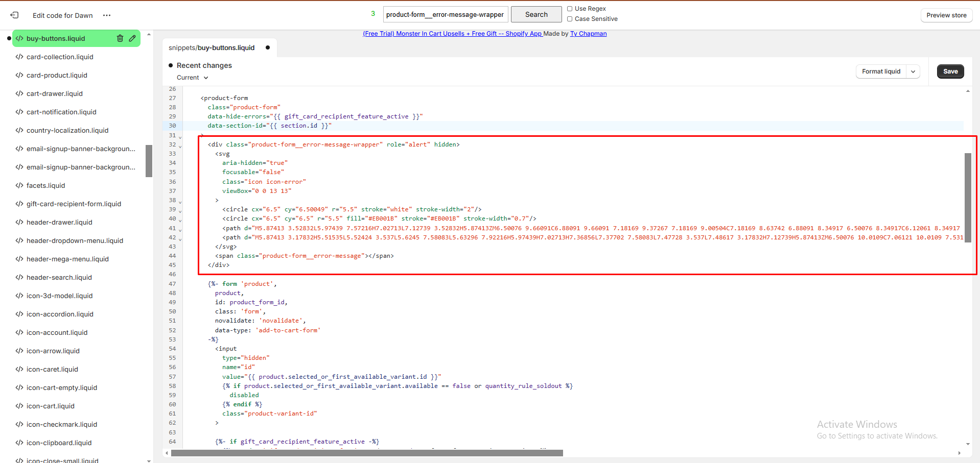The width and height of the screenshot is (980, 463).
Task: Collapse code fold arrow at line 41
Action: point(180,230)
